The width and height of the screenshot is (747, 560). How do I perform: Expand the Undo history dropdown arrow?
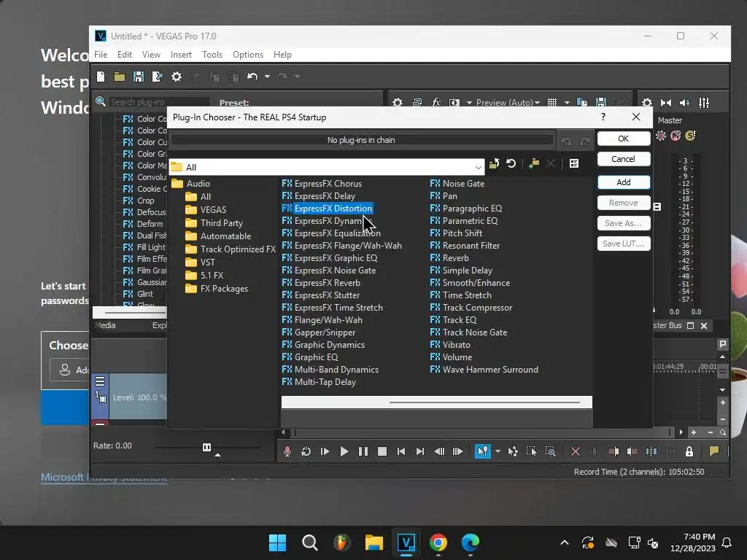coord(267,76)
